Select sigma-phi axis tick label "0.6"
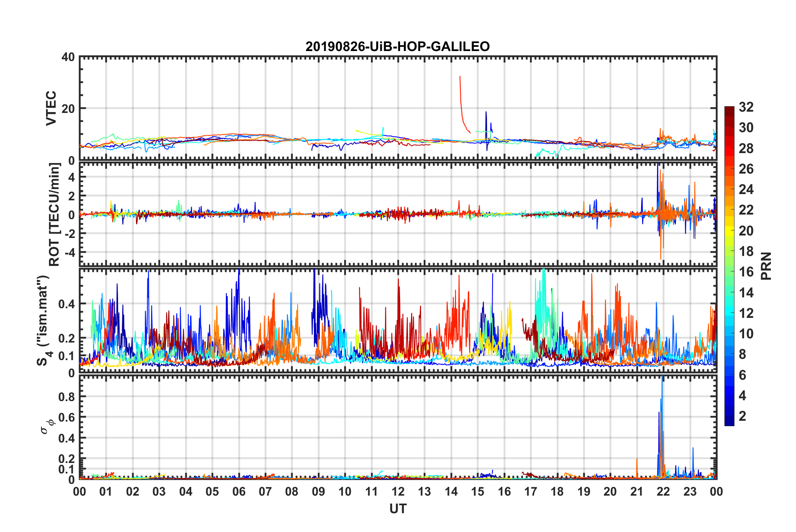This screenshot has width=796, height=532. 67,417
